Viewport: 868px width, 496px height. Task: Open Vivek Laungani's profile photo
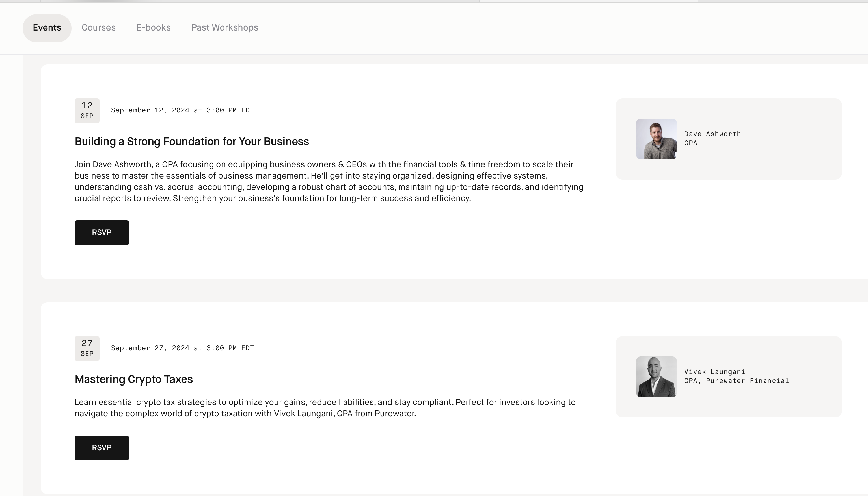[x=656, y=377]
